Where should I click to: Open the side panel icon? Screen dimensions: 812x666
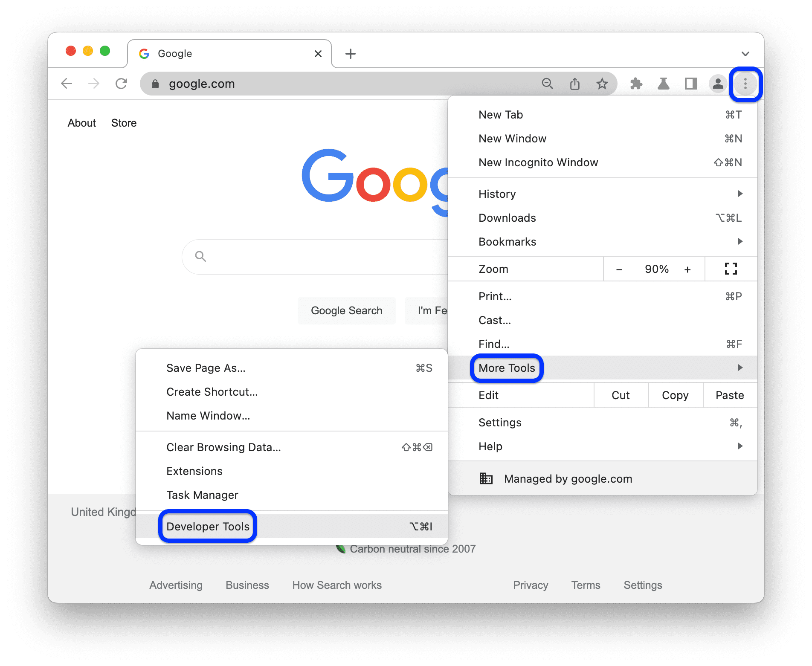(691, 84)
